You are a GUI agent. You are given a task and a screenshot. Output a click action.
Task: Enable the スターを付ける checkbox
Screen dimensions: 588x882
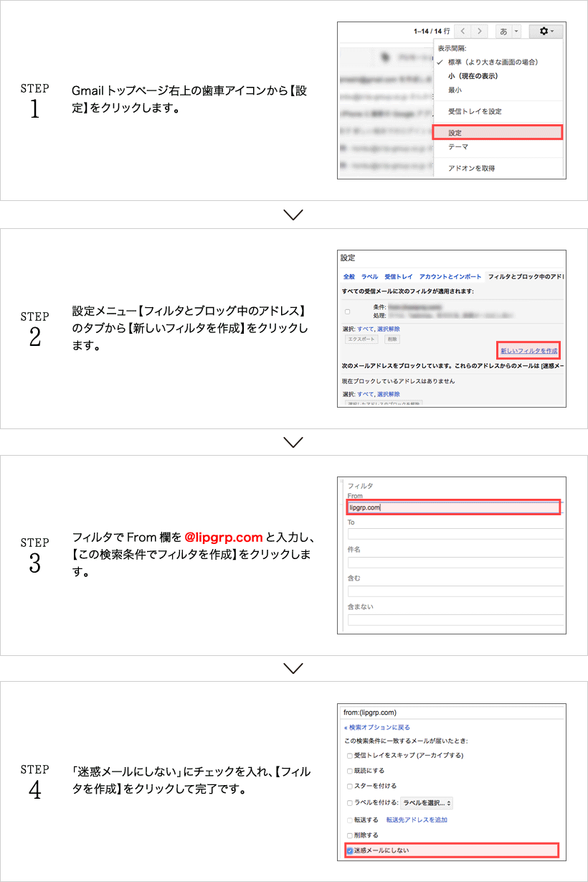350,787
